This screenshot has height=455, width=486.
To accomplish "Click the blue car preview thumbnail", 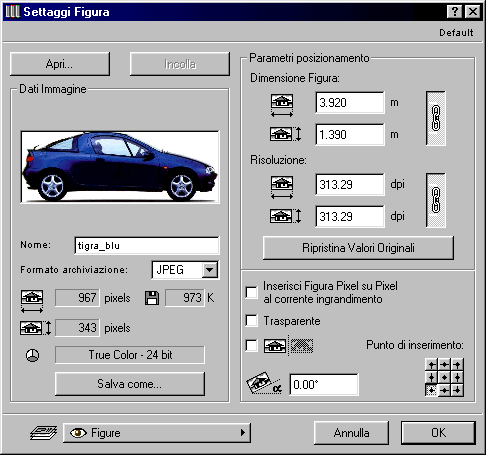I will 120,167.
